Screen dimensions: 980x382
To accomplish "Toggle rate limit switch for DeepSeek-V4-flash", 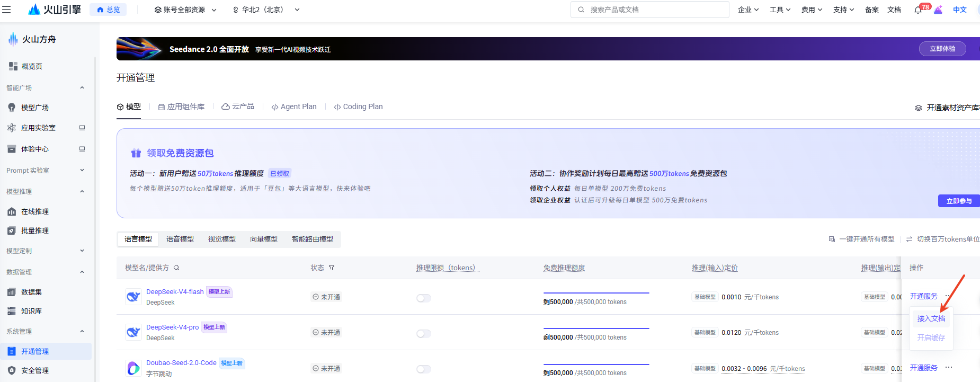I will point(424,298).
